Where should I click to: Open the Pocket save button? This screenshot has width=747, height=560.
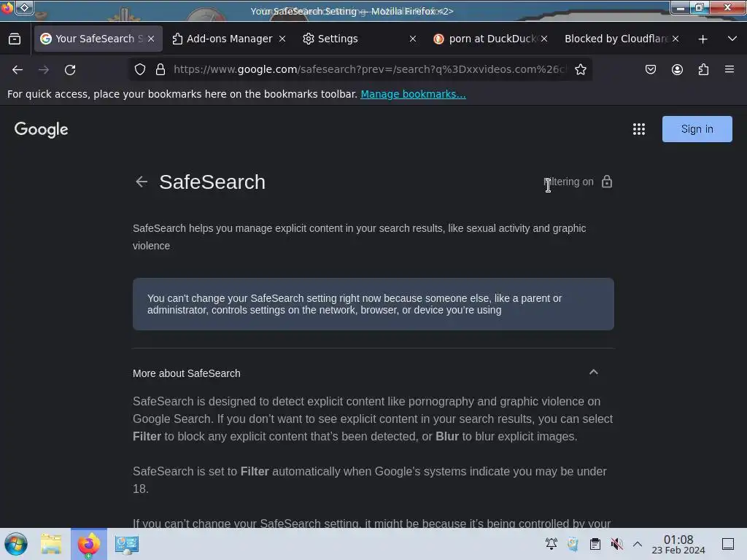pyautogui.click(x=650, y=69)
